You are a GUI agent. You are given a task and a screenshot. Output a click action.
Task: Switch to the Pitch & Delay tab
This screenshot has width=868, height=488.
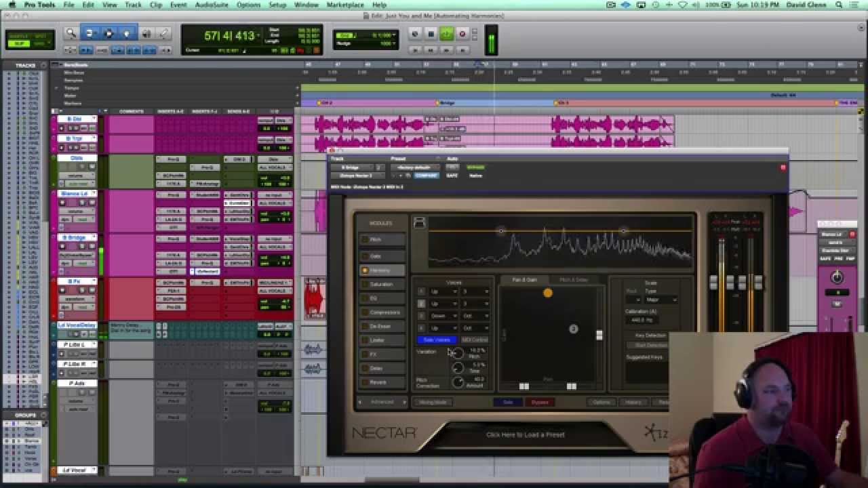click(x=574, y=280)
